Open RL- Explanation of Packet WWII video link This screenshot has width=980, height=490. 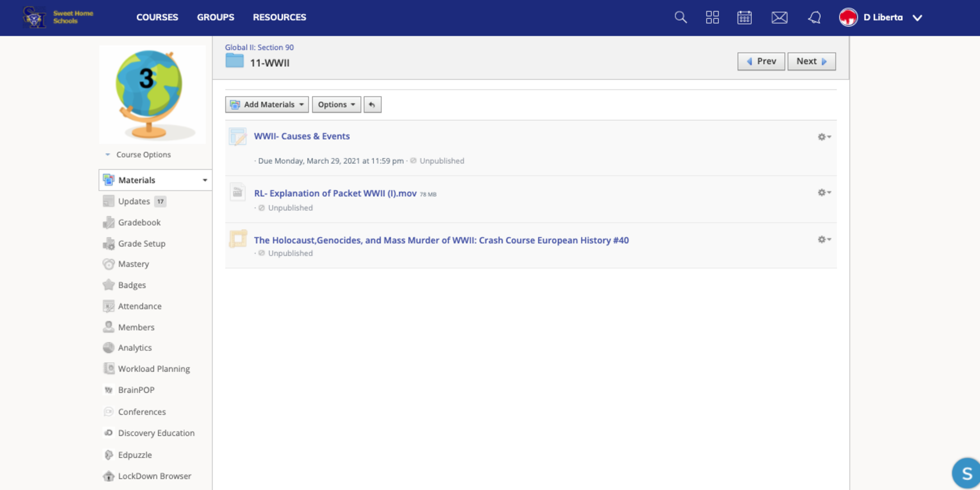[x=335, y=194]
